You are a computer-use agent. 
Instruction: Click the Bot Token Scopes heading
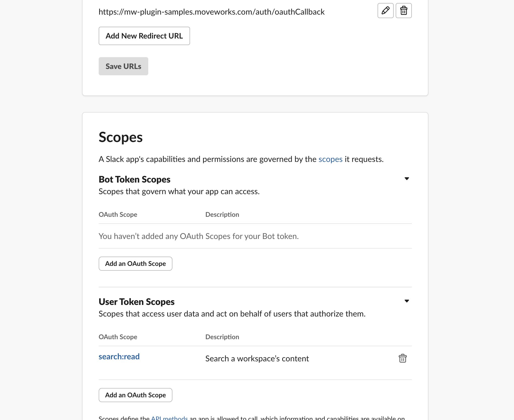tap(134, 179)
